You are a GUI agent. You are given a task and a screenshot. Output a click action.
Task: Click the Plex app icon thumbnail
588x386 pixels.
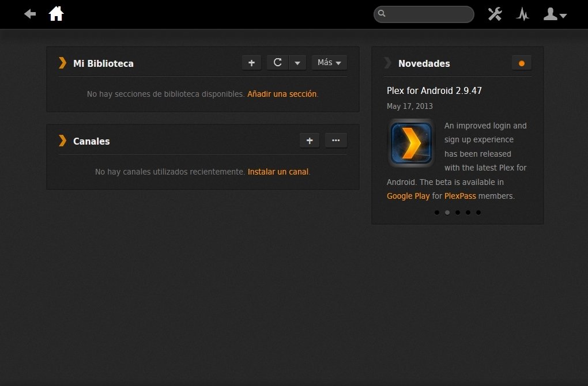tap(411, 143)
